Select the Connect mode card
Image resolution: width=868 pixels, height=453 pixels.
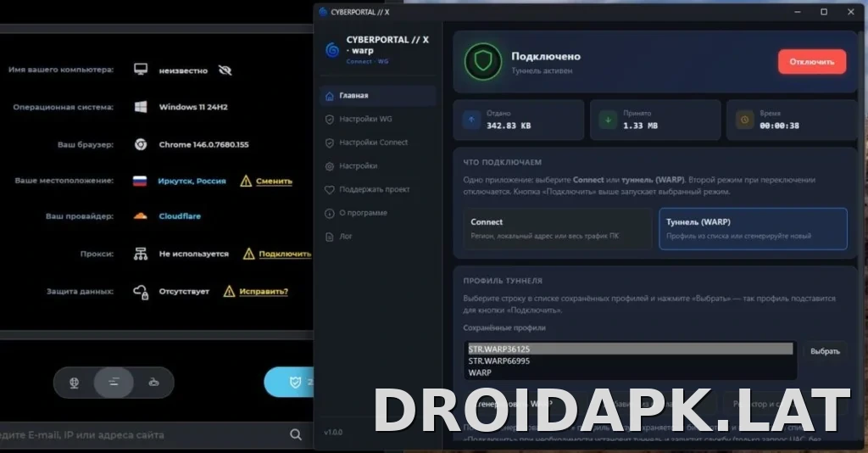558,229
